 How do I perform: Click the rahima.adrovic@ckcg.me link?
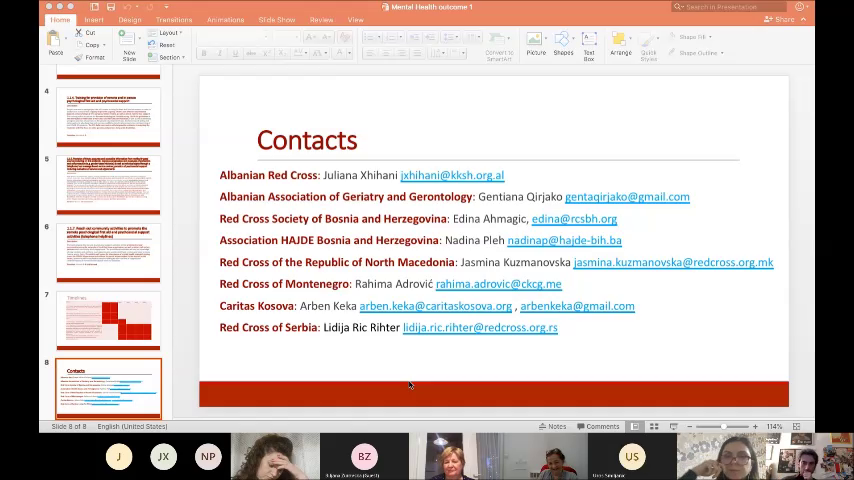498,284
